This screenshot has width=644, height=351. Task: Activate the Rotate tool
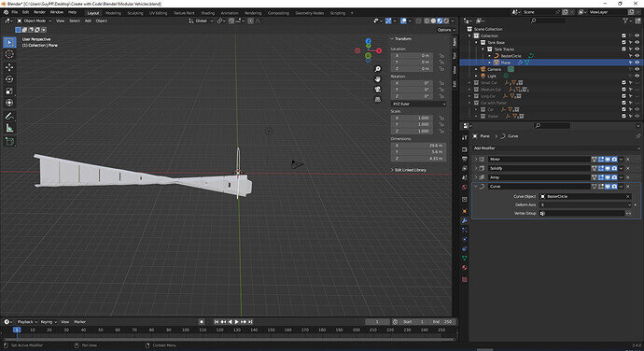[x=9, y=79]
